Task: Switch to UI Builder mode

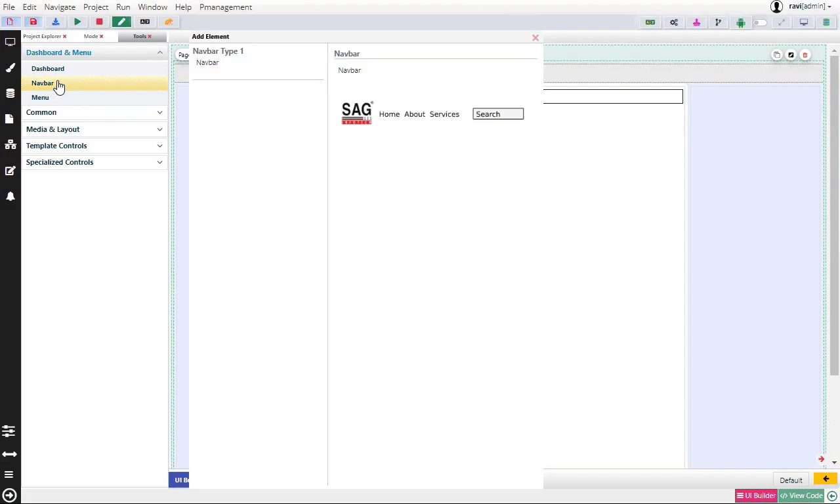Action: coord(756,496)
